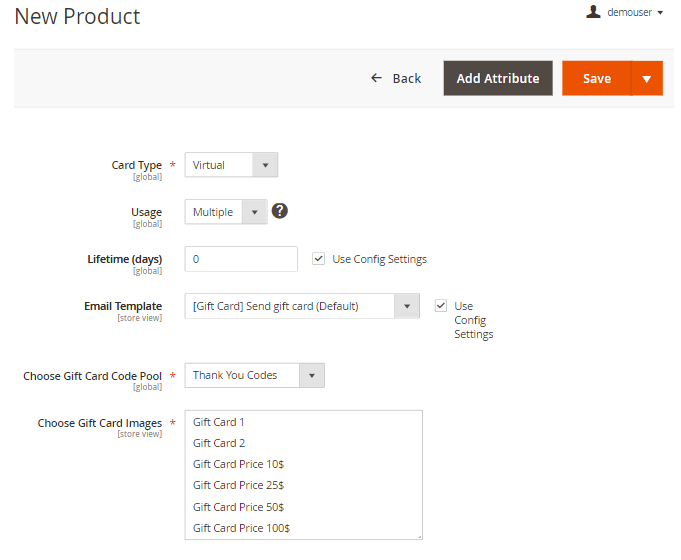The width and height of the screenshot is (681, 560).
Task: Select Gift Card Price 50$ option
Action: 238,507
